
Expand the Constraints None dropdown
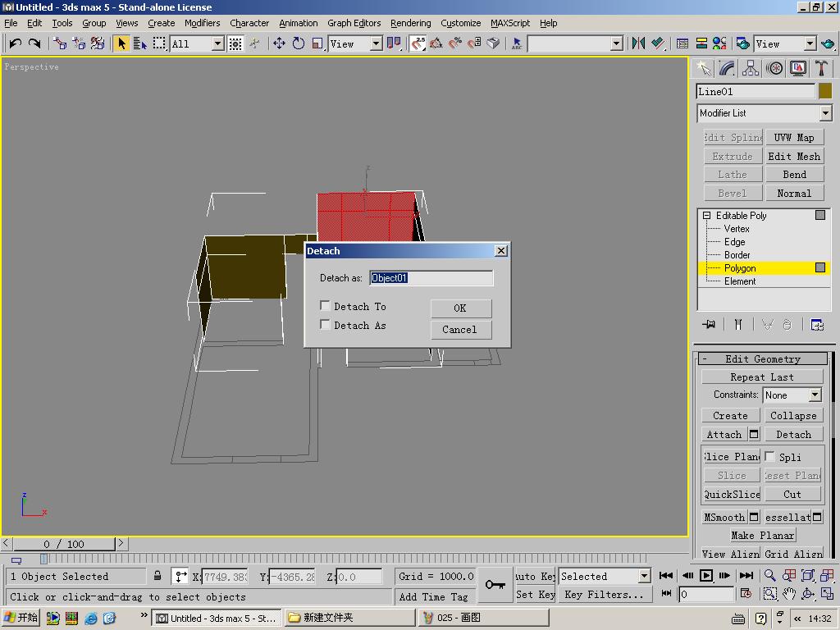point(792,395)
